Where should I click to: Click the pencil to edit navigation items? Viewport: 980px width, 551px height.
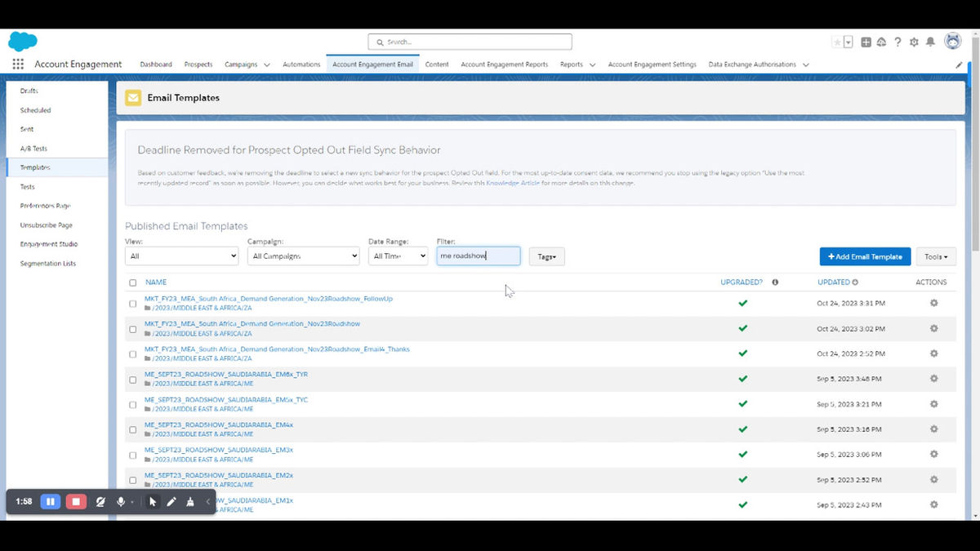[x=959, y=64]
